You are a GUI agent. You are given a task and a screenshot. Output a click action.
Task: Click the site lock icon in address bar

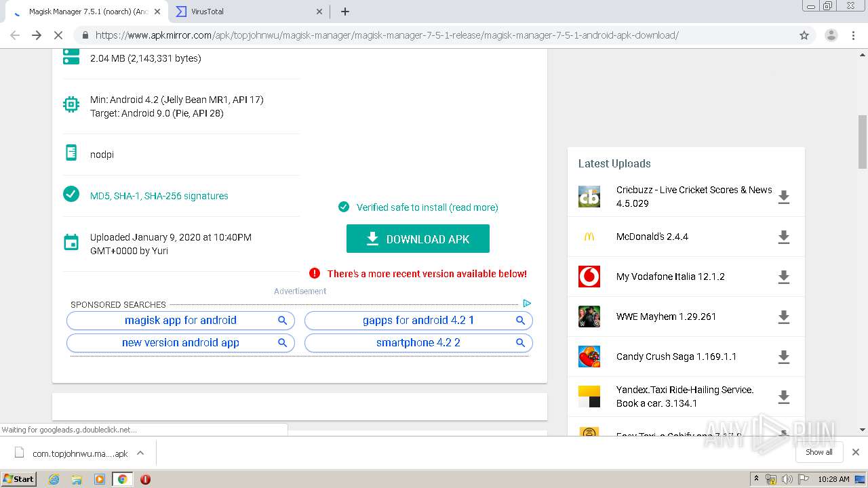click(85, 35)
